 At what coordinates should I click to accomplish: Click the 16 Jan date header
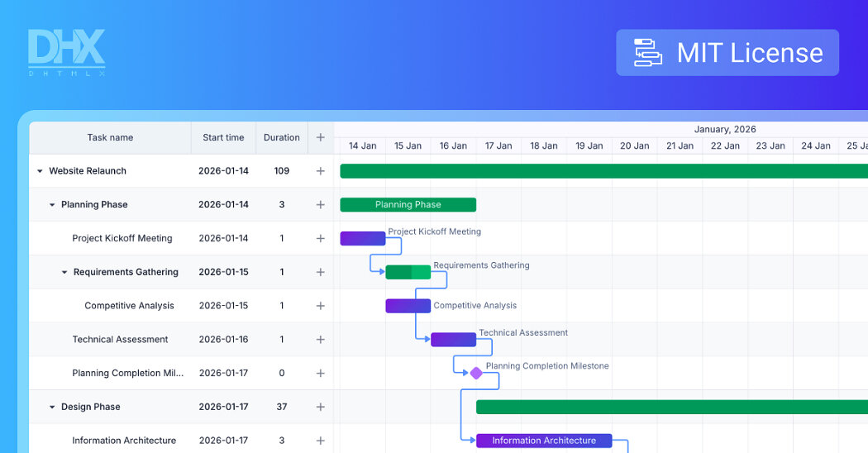tap(453, 145)
